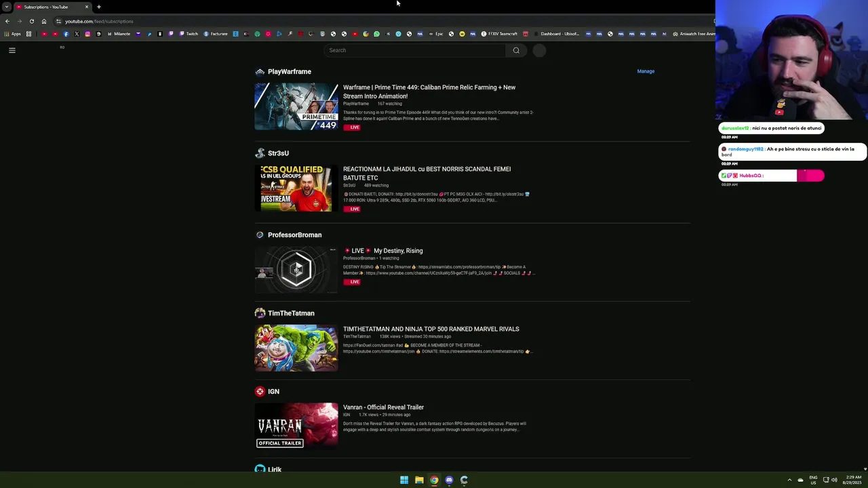Open the taskbar clock showing 2:29 AM
Screen dimensions: 868x488
852,480
